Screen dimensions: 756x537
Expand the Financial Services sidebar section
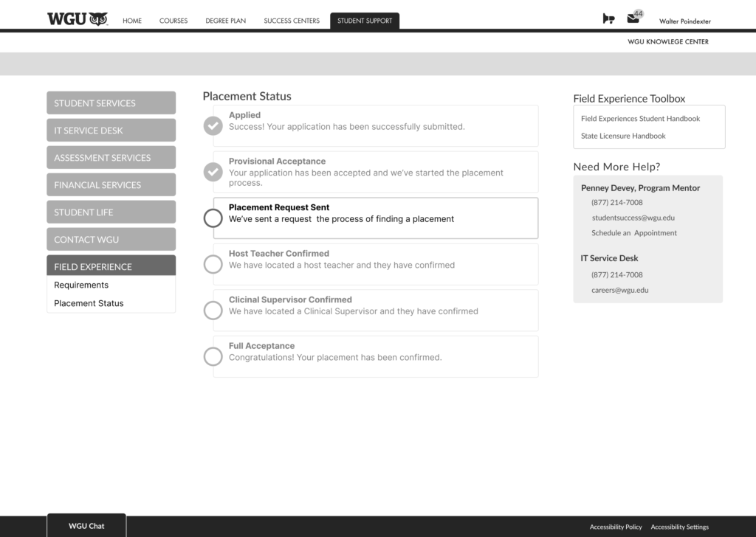[111, 185]
